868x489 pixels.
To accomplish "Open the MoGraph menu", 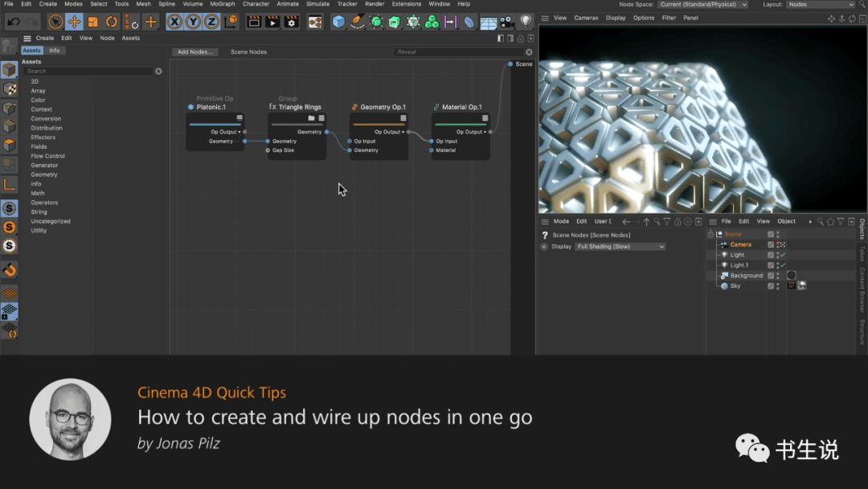I will pos(223,4).
